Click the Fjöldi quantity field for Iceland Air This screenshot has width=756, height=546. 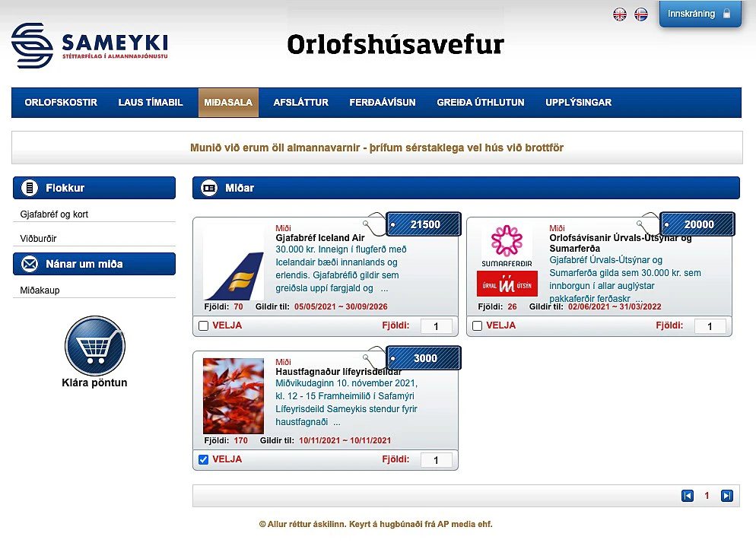[x=436, y=326]
